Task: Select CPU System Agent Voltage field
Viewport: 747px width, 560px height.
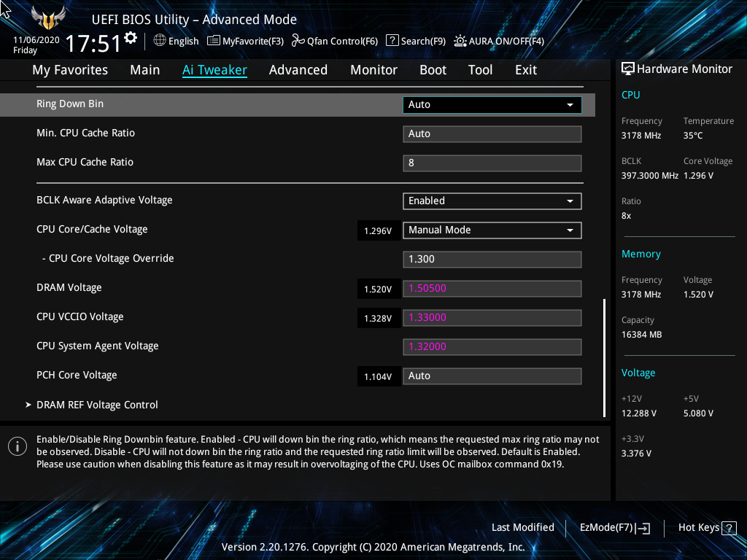Action: coord(492,346)
